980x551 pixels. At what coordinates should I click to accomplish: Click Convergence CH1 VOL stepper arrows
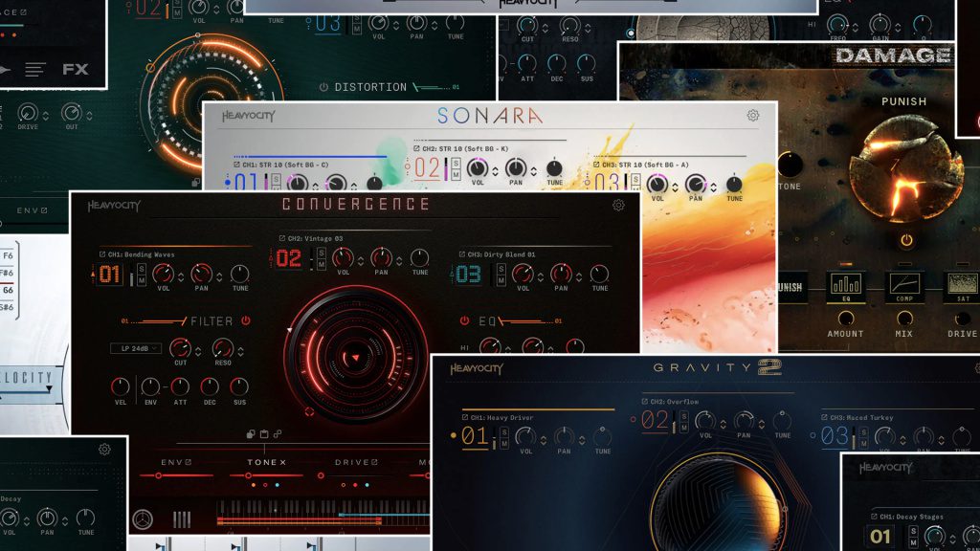(x=181, y=276)
